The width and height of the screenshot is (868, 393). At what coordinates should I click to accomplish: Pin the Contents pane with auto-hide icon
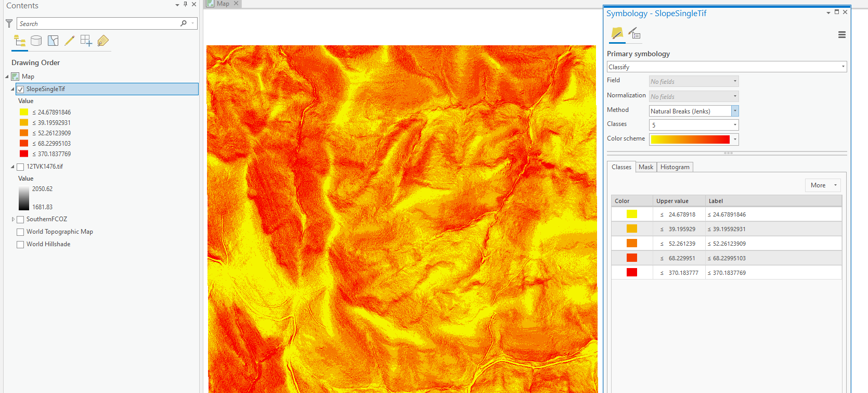tap(185, 4)
